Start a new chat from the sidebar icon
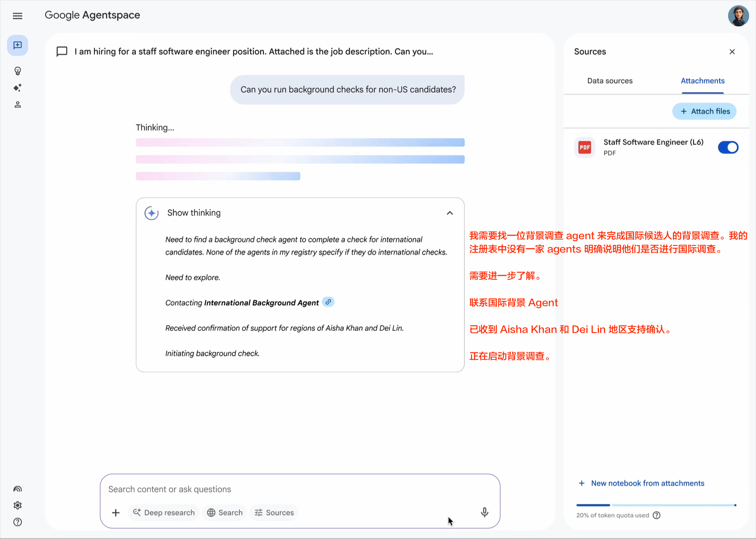Image resolution: width=756 pixels, height=539 pixels. point(17,45)
